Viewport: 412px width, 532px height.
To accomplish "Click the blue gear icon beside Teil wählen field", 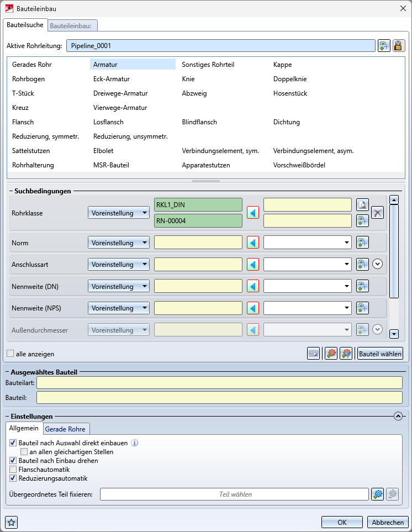I will [378, 494].
